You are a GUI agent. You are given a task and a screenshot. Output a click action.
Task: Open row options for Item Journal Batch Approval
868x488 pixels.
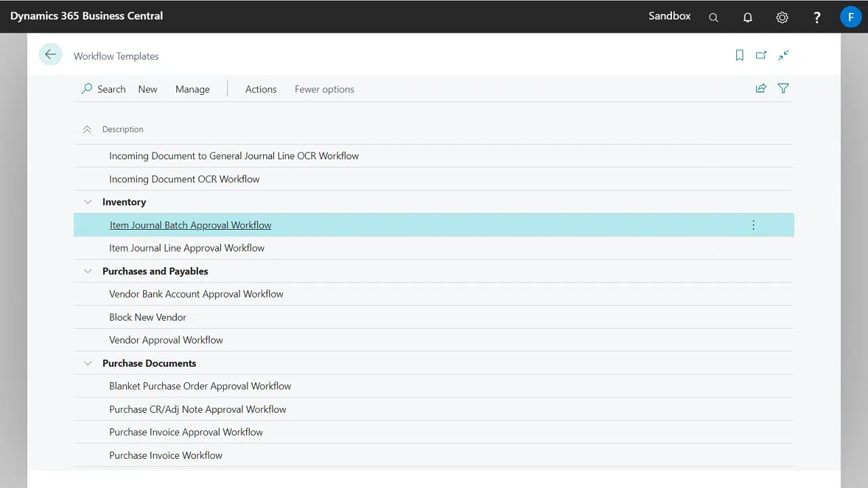coord(753,225)
